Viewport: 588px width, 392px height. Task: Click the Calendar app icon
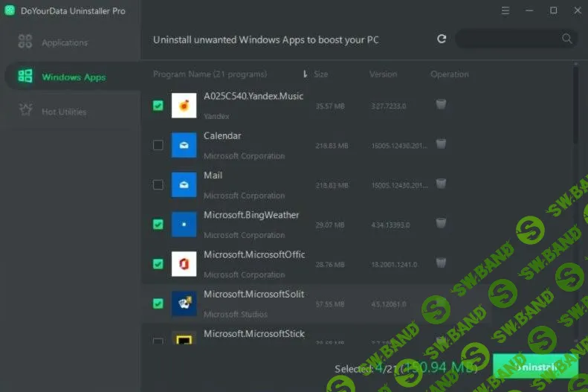[184, 145]
